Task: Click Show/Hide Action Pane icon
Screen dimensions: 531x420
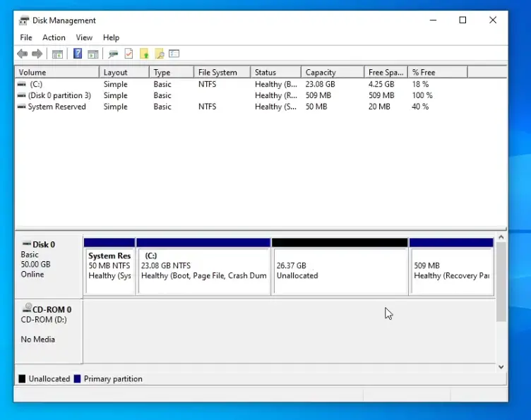Action: point(93,54)
